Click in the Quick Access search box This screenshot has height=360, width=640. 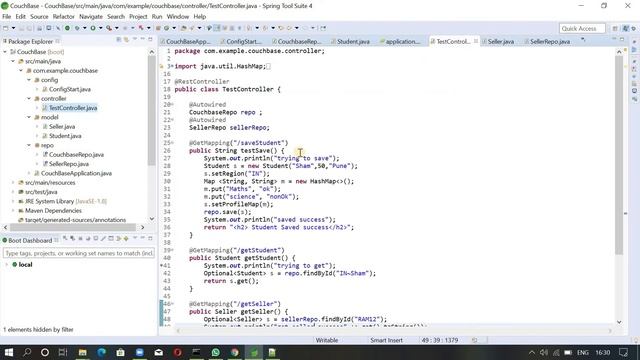tap(582, 29)
